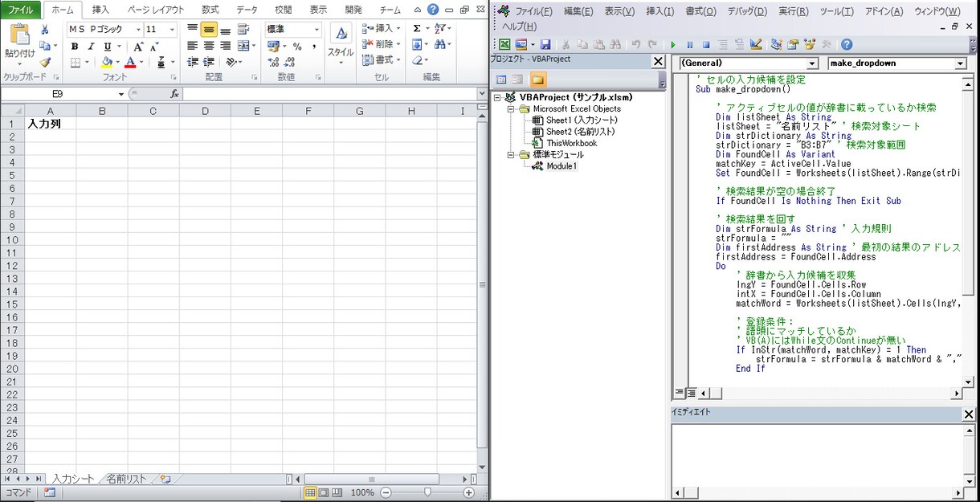This screenshot has height=502, width=980.
Task: Click the 書式 cells button in ribbon
Action: pyautogui.click(x=382, y=60)
